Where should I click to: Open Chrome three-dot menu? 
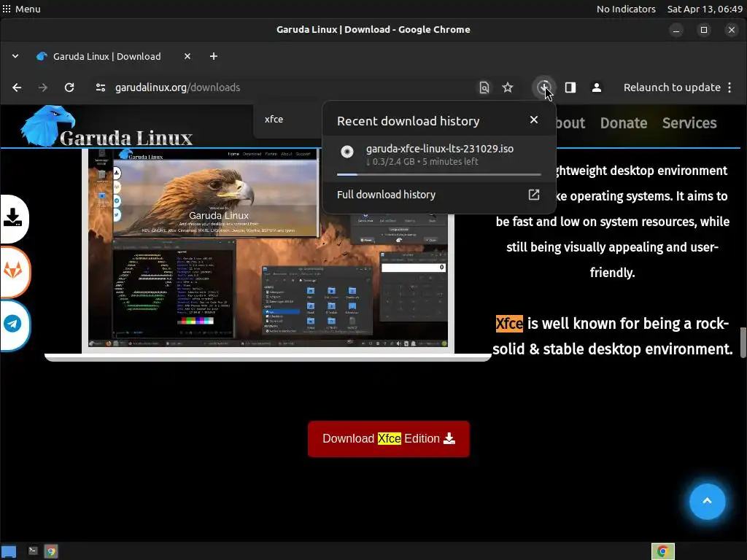click(729, 87)
